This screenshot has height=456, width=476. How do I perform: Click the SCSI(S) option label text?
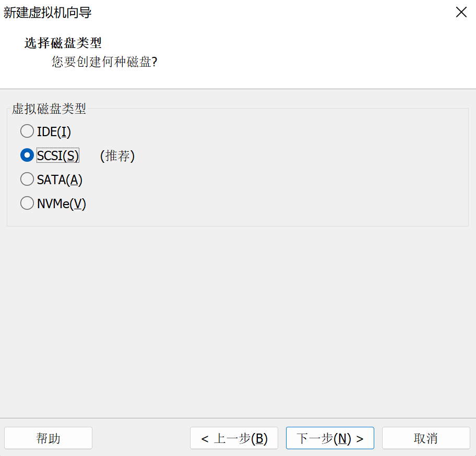tap(58, 155)
